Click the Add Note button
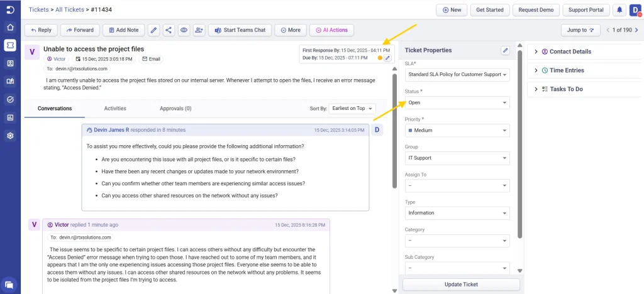This screenshot has width=644, height=294. [123, 30]
